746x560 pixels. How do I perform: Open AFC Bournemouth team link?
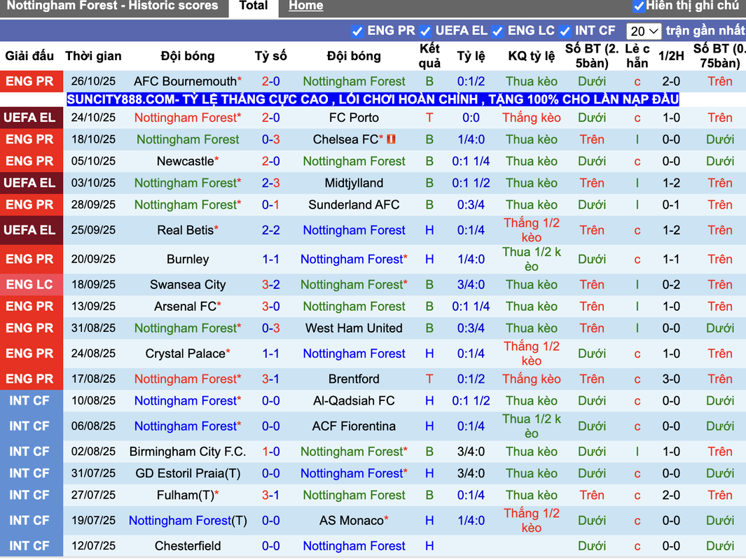coord(185,81)
